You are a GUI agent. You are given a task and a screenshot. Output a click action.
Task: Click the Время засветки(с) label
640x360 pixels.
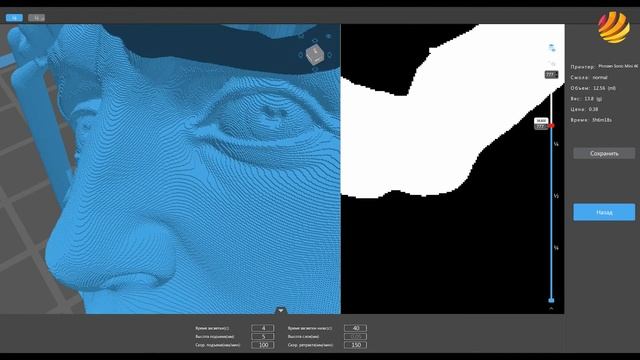212,328
